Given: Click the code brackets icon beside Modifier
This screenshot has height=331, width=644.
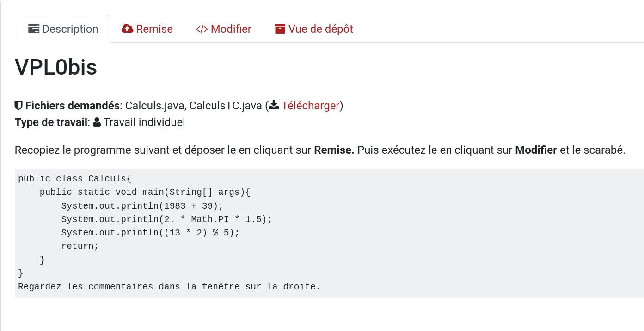Looking at the screenshot, I should [x=202, y=29].
